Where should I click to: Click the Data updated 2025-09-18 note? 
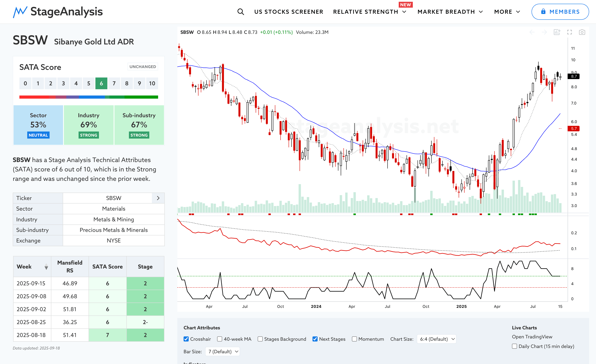[36, 348]
